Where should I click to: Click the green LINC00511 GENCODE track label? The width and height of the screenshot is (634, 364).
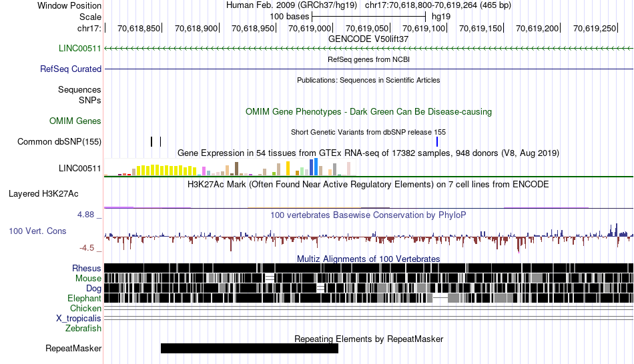[x=79, y=49]
